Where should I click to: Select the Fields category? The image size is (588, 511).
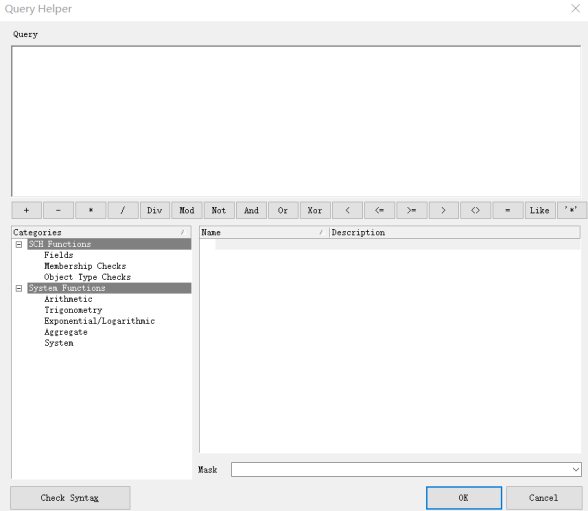click(58, 255)
